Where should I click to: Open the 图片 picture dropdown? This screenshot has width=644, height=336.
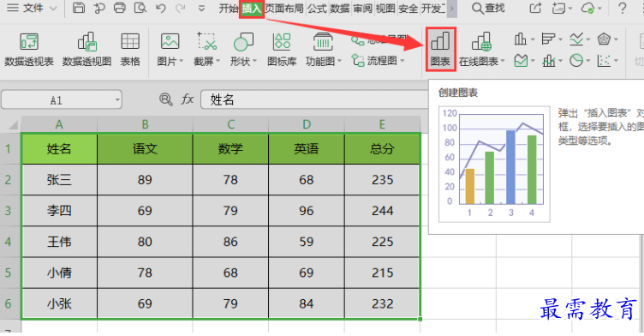click(170, 50)
